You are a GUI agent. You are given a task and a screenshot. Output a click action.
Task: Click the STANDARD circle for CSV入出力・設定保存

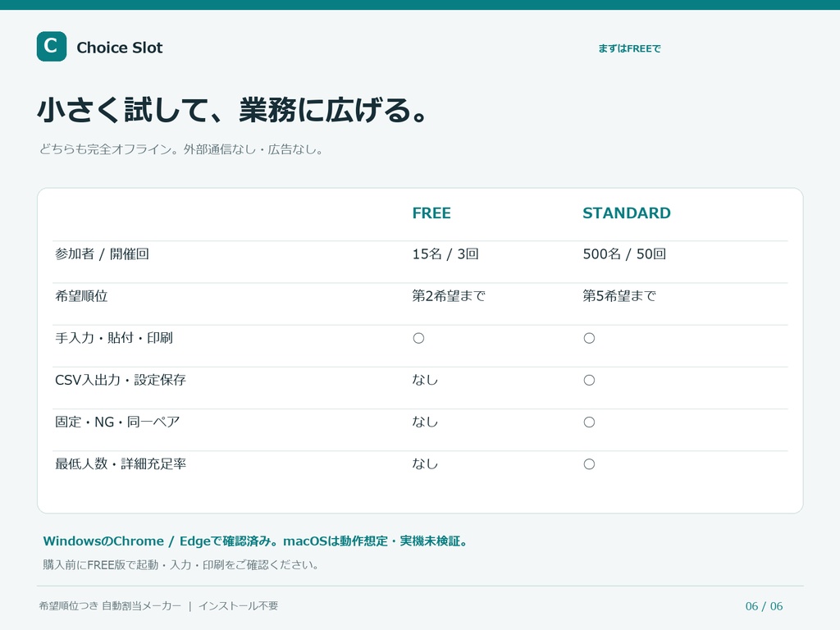pos(589,380)
